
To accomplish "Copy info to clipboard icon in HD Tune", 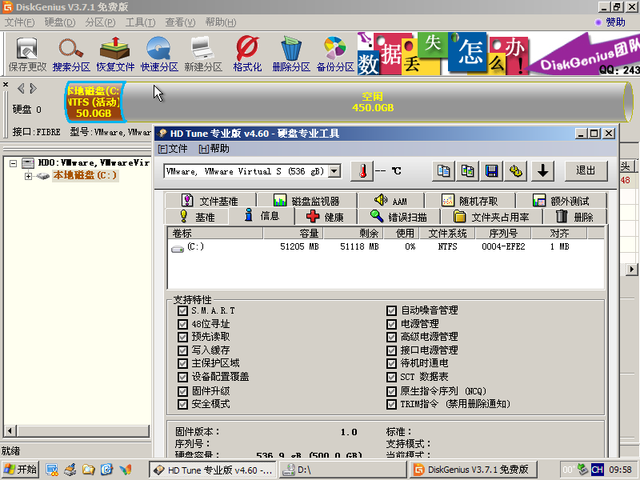I will click(444, 171).
